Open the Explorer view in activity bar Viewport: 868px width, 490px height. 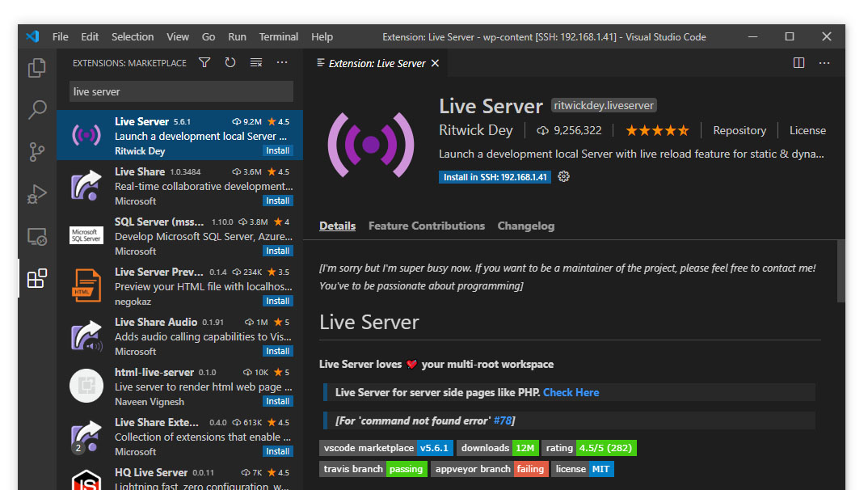[x=37, y=68]
